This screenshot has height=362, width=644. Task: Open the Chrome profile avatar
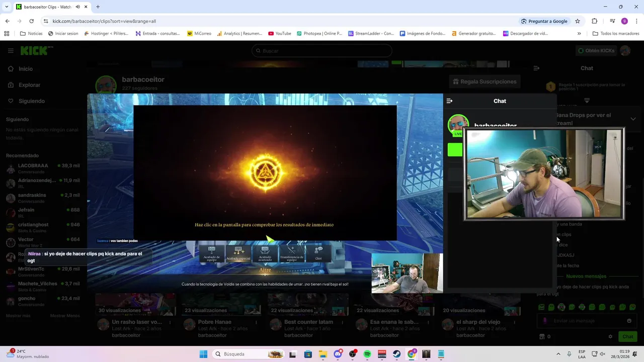pos(624,21)
